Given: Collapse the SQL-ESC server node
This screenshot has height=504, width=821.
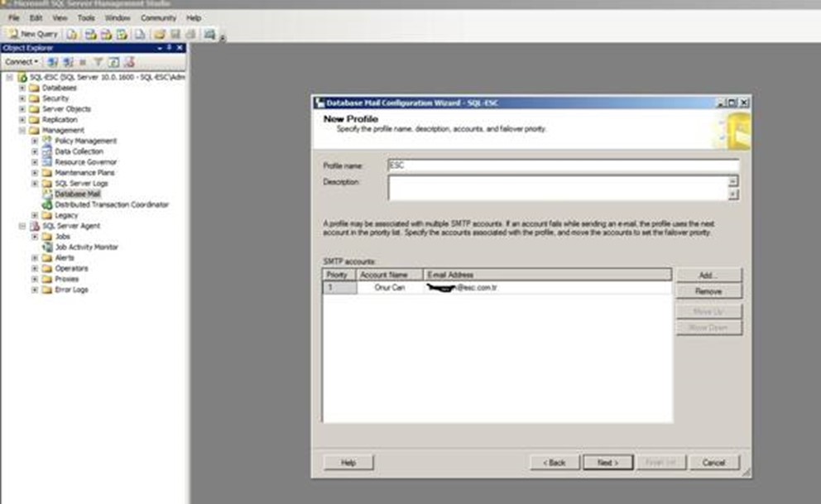Looking at the screenshot, I should (9, 78).
